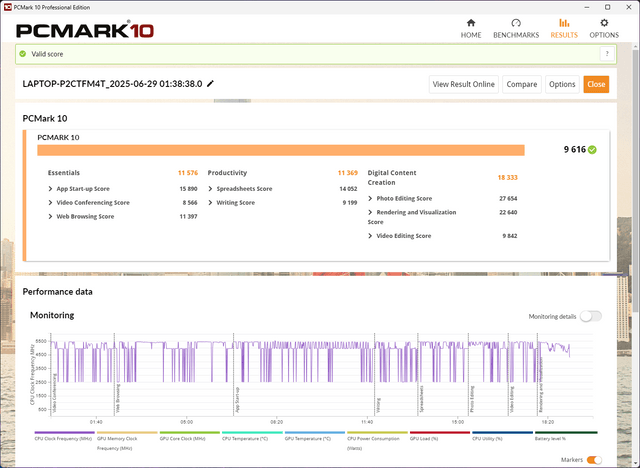Click the Writing marker in chart

coord(378,405)
